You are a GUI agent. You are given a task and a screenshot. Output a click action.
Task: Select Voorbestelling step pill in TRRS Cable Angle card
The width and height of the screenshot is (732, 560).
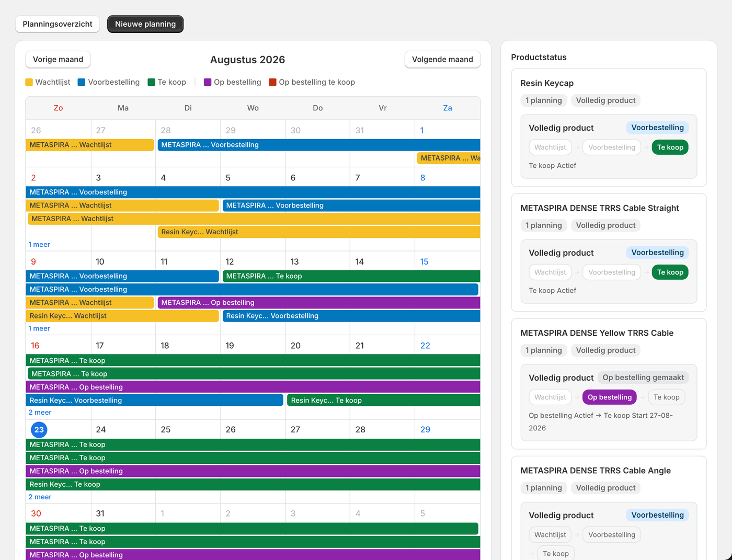[612, 535]
